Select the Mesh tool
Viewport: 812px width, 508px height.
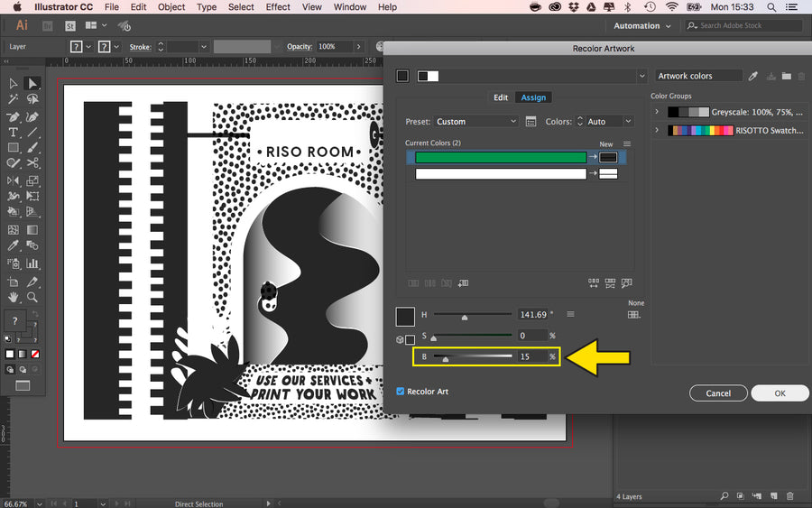coord(13,230)
